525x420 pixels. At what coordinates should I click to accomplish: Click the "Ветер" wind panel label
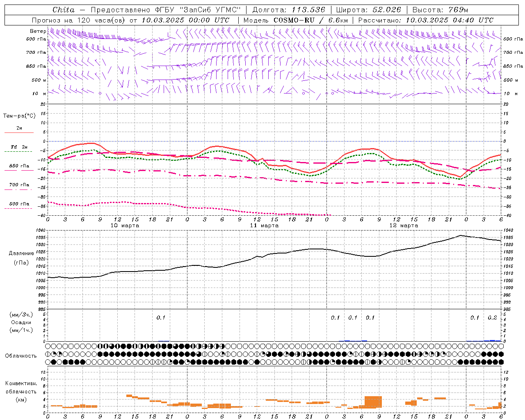coord(38,31)
